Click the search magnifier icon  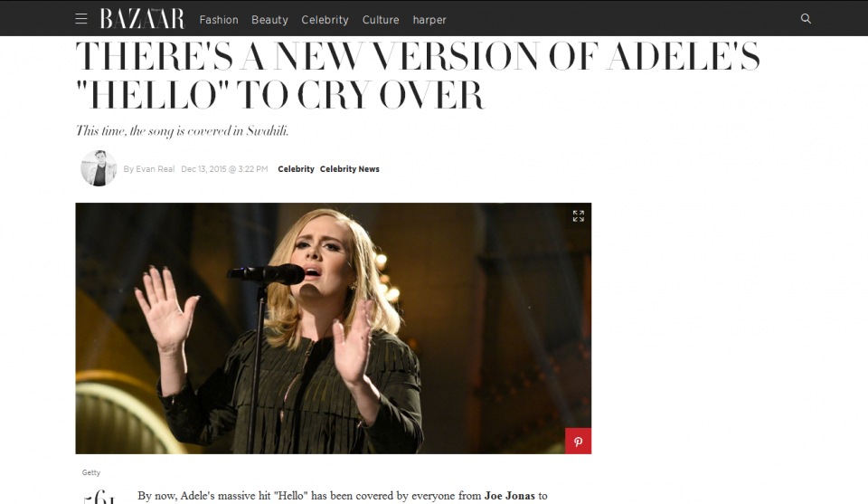point(806,19)
